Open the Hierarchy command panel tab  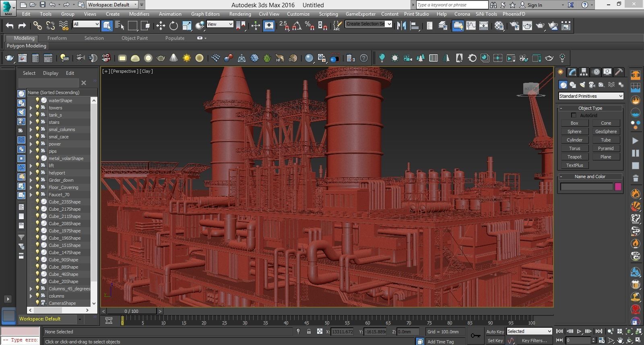(x=584, y=72)
